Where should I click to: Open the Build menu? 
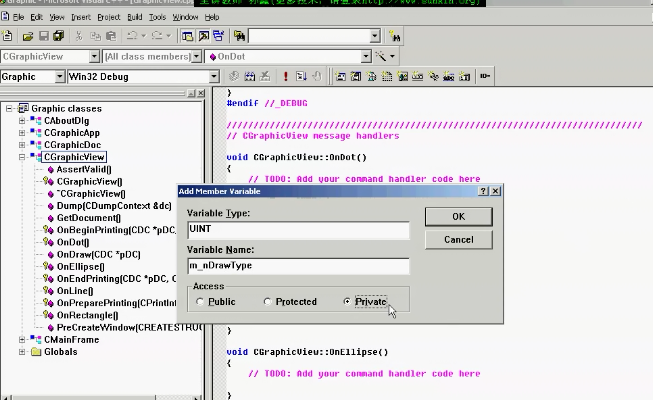[135, 17]
